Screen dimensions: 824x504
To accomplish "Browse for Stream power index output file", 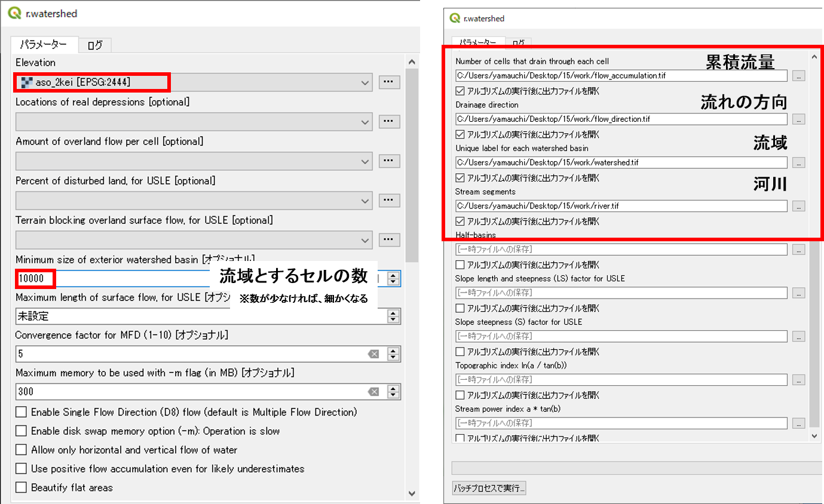I will tap(799, 423).
